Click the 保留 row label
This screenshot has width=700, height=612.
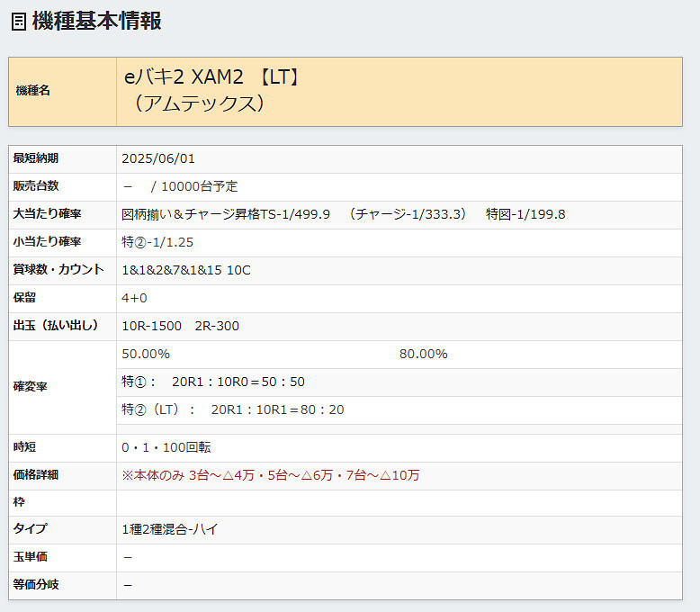click(x=24, y=298)
